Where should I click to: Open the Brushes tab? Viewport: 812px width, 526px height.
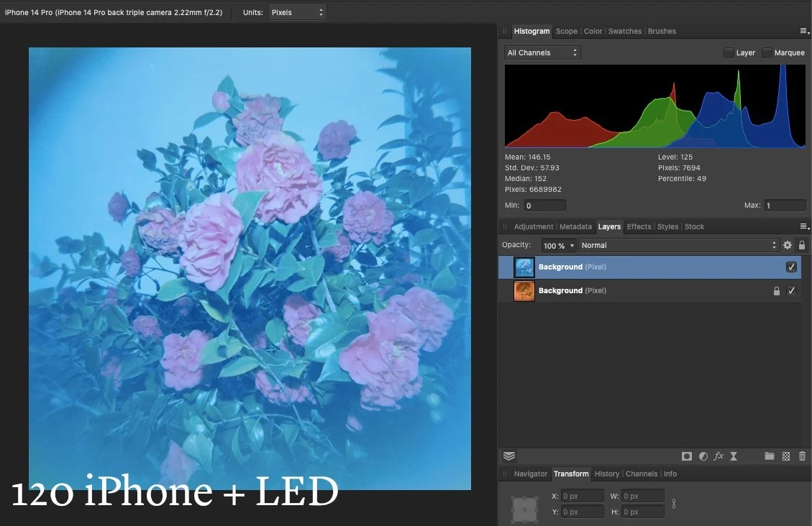click(662, 31)
